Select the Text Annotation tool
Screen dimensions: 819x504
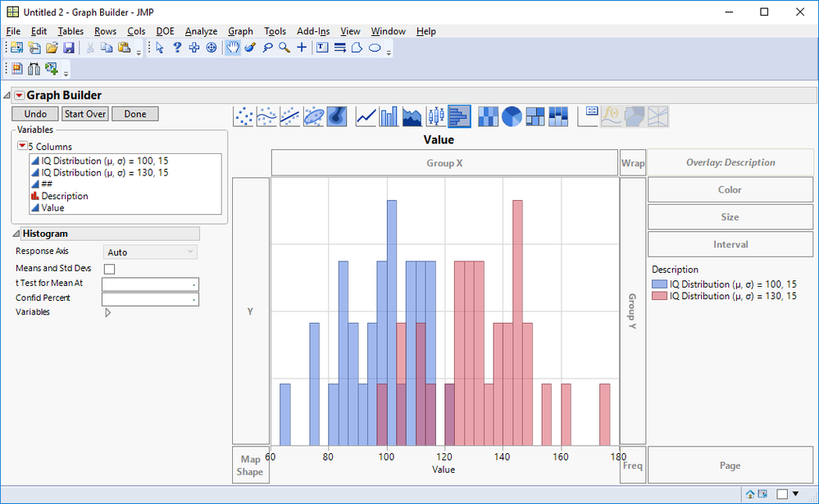(322, 48)
